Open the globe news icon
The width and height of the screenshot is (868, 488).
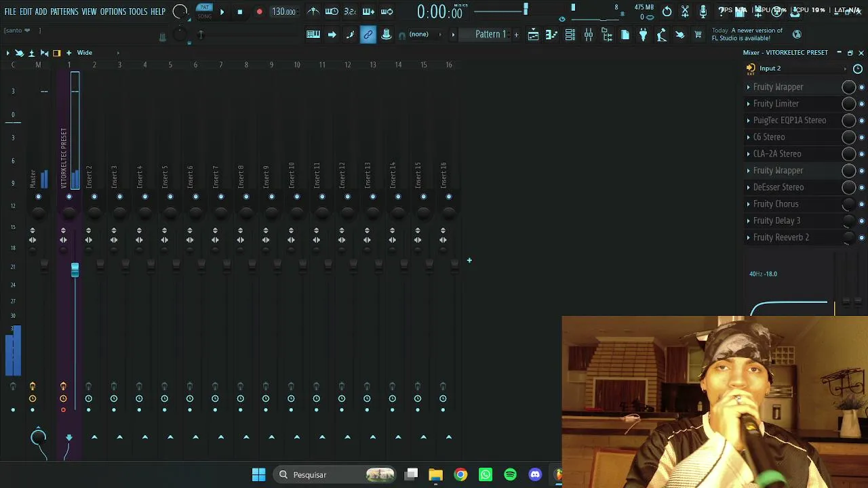pyautogui.click(x=797, y=35)
